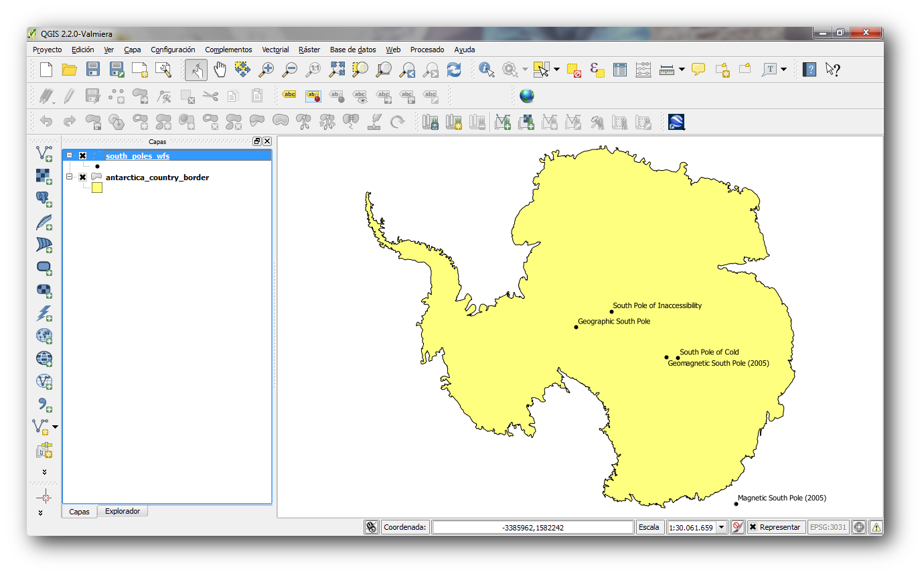Viewport: 924px width, 576px height.
Task: Open a project with the folder icon
Action: click(x=69, y=69)
